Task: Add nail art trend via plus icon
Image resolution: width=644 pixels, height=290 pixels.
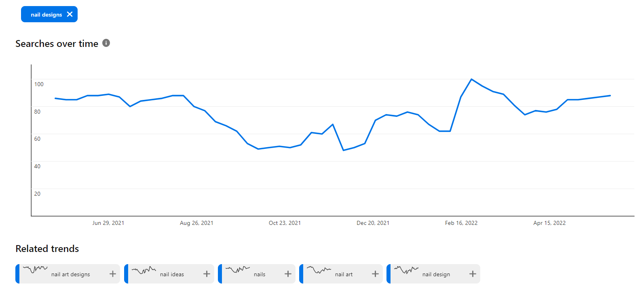Action: pyautogui.click(x=375, y=274)
